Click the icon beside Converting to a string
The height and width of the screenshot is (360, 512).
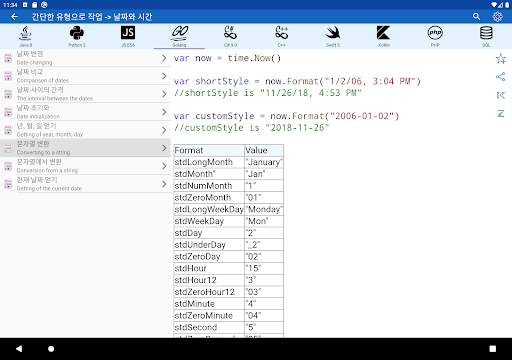[8, 148]
